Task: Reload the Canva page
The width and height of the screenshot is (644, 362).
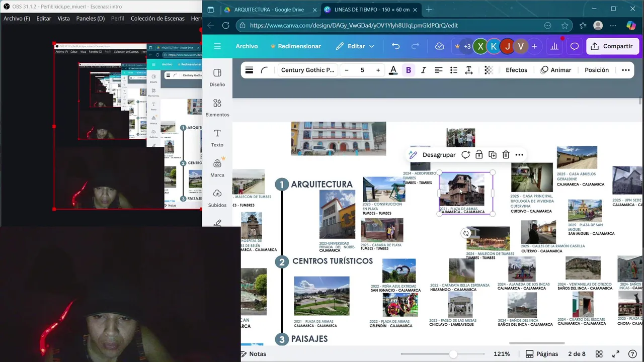Action: click(225, 26)
